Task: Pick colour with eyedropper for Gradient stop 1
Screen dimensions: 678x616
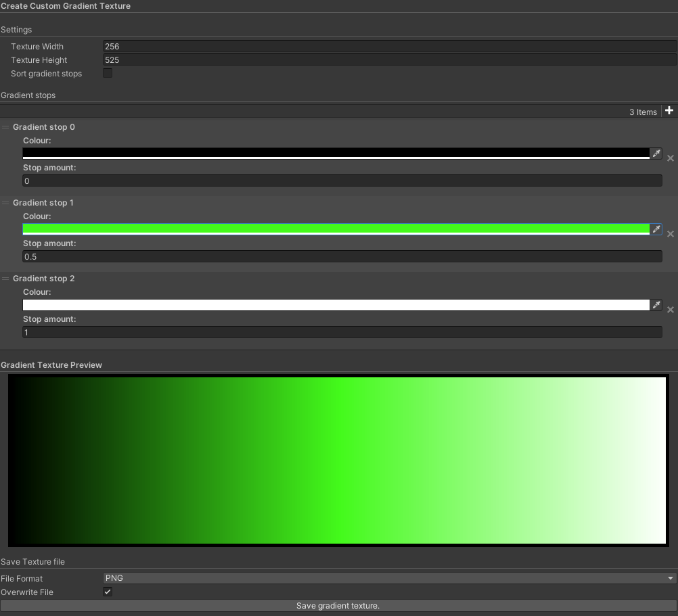Action: 656,229
